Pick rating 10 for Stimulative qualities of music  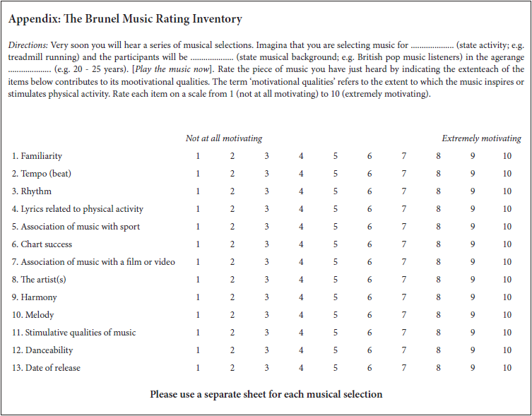coord(507,333)
